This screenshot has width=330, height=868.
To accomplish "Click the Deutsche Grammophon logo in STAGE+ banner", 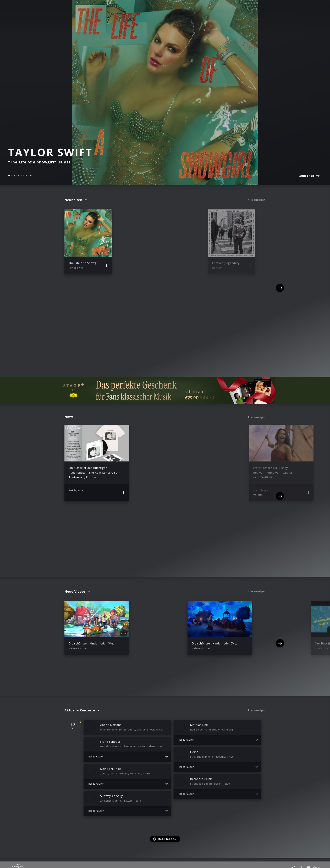I will (73, 395).
